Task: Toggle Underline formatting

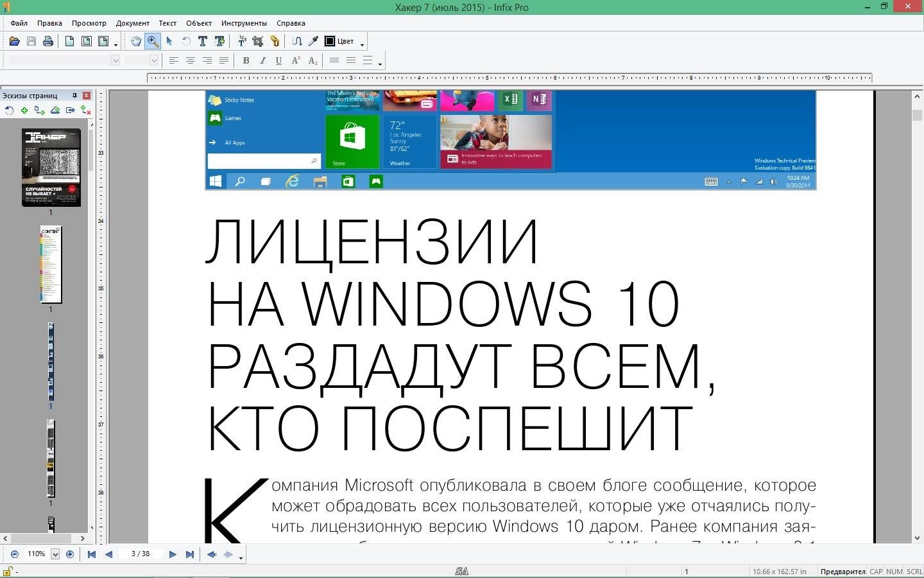Action: 278,60
